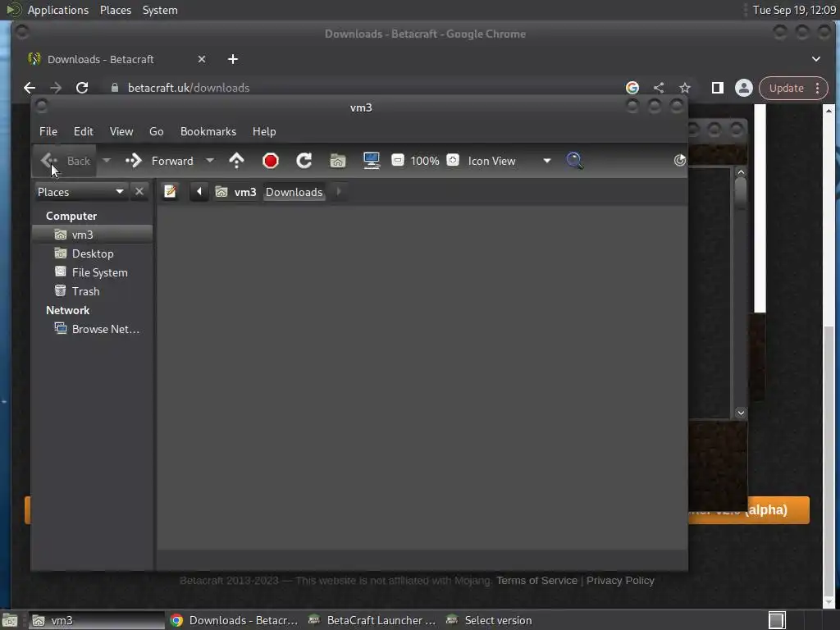Open the File menu
This screenshot has width=840, height=630.
click(x=48, y=131)
